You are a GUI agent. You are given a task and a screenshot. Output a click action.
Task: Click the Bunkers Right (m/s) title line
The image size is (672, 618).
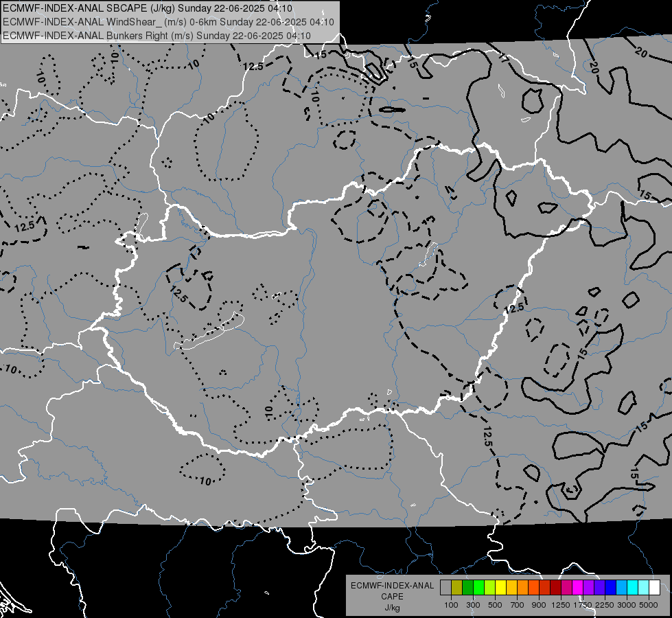pos(157,36)
